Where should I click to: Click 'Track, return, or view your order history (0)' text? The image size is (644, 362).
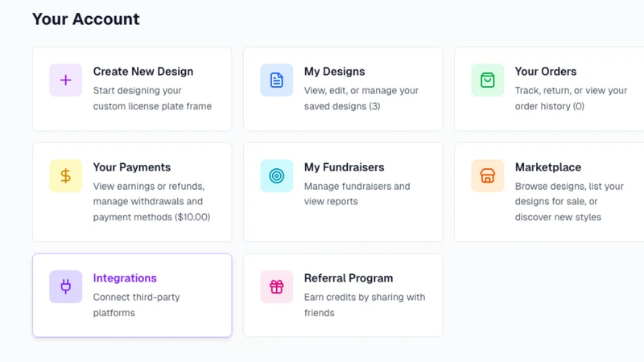point(571,98)
